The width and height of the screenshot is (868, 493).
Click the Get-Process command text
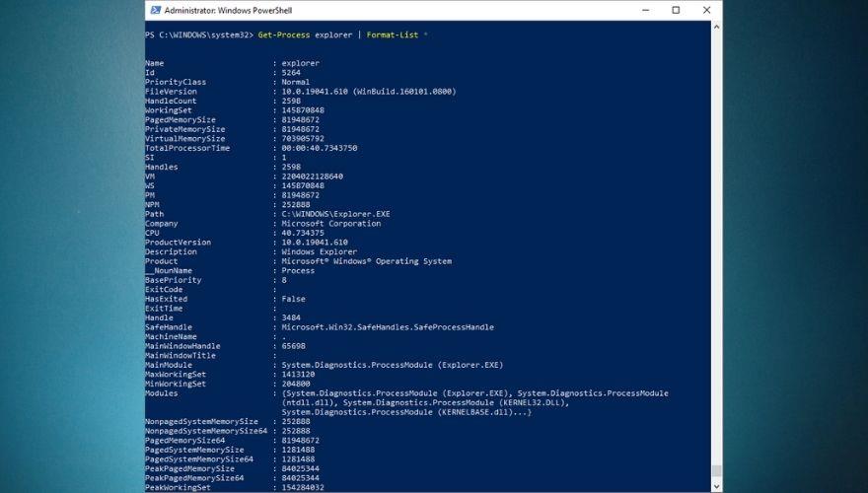(x=284, y=35)
